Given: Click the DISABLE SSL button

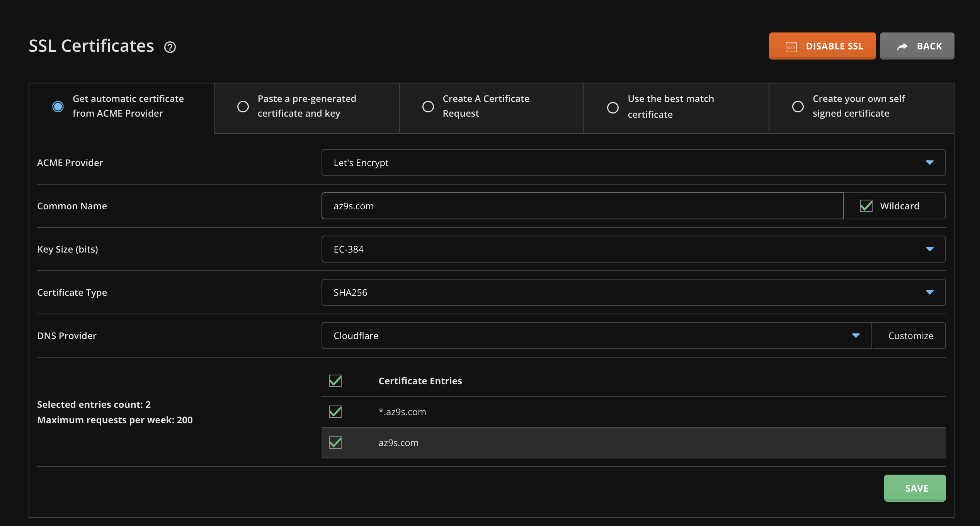Looking at the screenshot, I should point(822,46).
